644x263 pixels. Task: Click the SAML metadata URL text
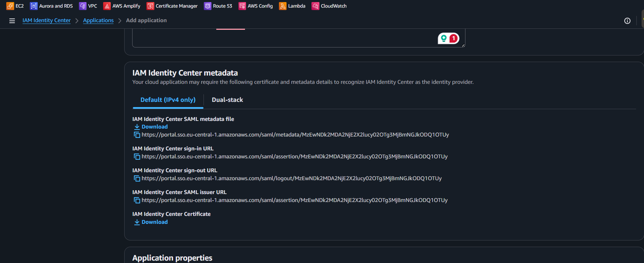tap(295, 135)
